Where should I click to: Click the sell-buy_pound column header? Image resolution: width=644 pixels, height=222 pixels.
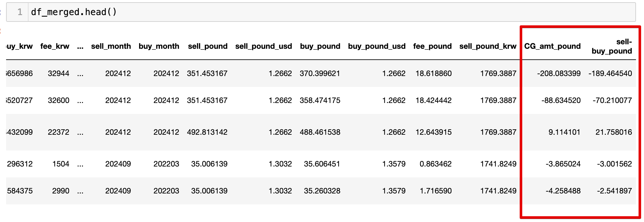coord(612,46)
